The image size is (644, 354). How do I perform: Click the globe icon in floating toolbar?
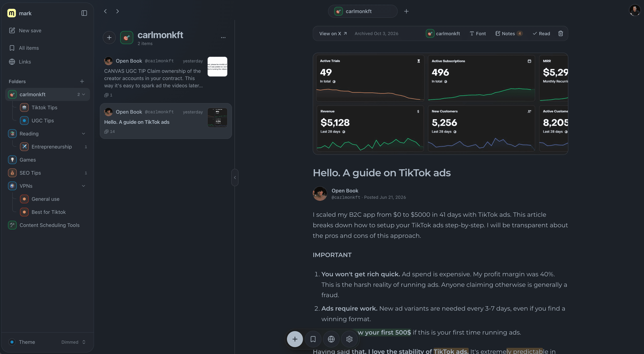(331, 339)
